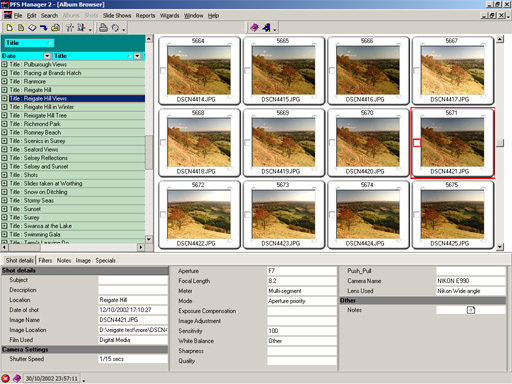The height and width of the screenshot is (384, 512).
Task: Click the wand wizard toolbar icon
Action: pos(70,28)
